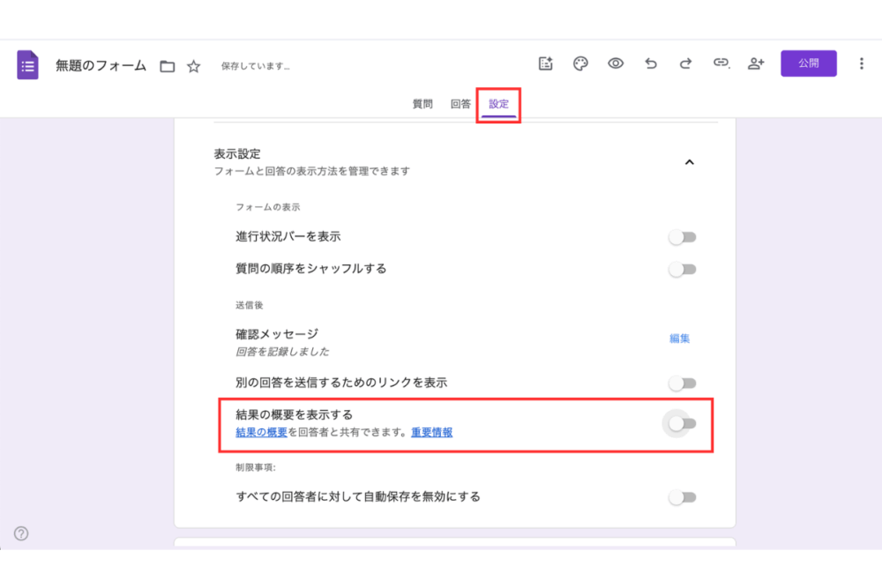The image size is (882, 588).
Task: Open the theme customization palette
Action: (x=579, y=63)
